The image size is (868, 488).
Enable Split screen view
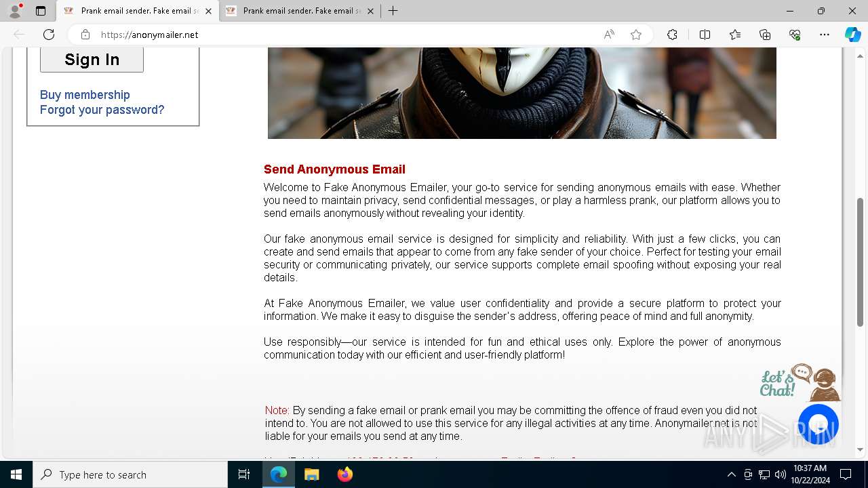(705, 35)
